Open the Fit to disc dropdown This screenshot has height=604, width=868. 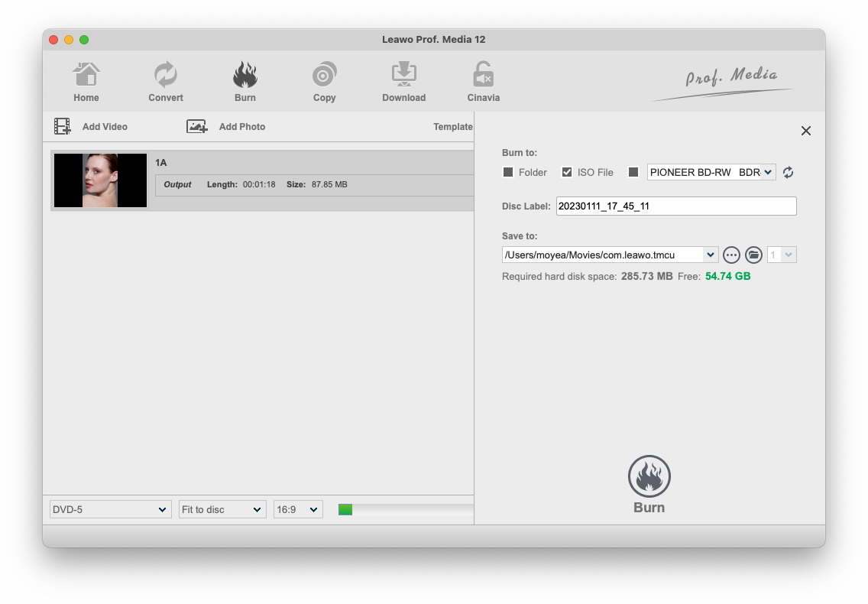[x=222, y=509]
